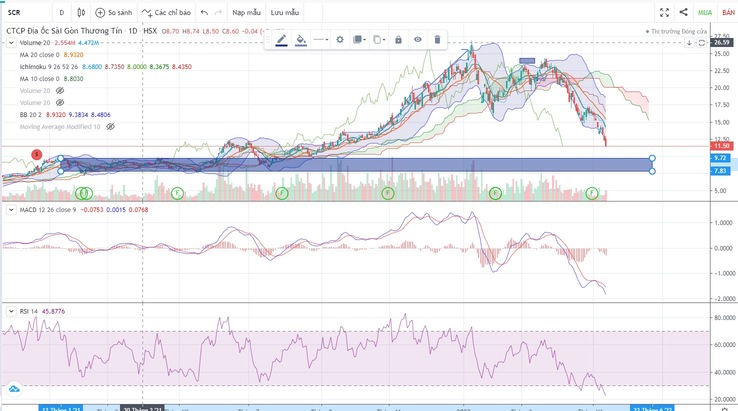Click the second green F event marker
Viewport: 738px width, 411px height.
[x=177, y=193]
